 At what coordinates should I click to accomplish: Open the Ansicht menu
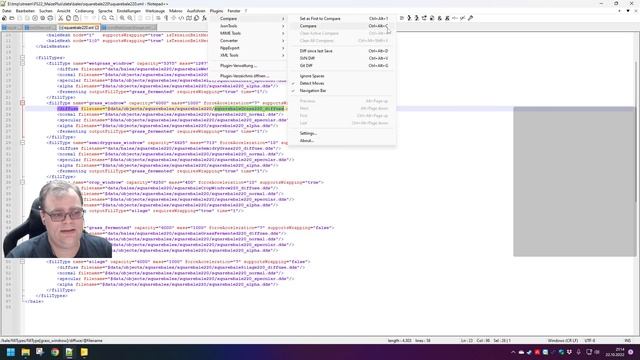(64, 11)
